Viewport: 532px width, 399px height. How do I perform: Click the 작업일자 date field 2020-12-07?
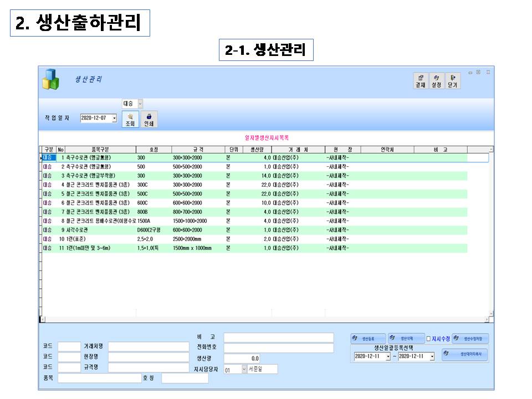click(96, 118)
